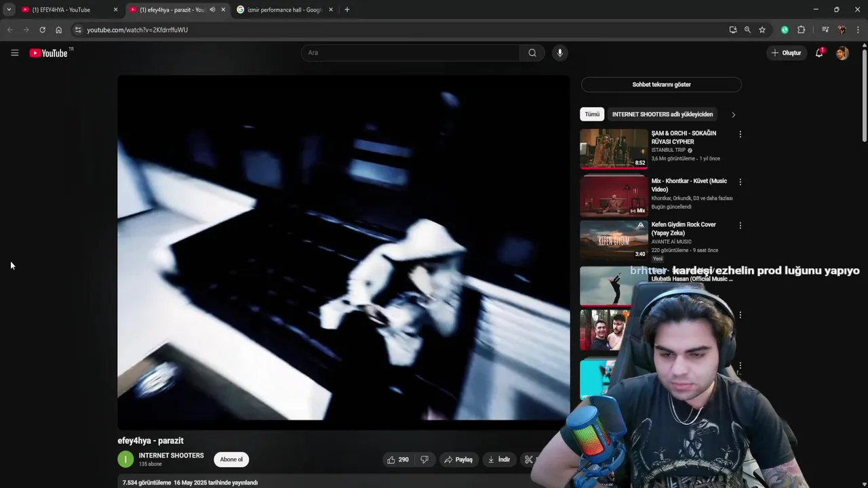Open a new browser tab with plus
Viewport: 868px width, 488px height.
pyautogui.click(x=347, y=9)
